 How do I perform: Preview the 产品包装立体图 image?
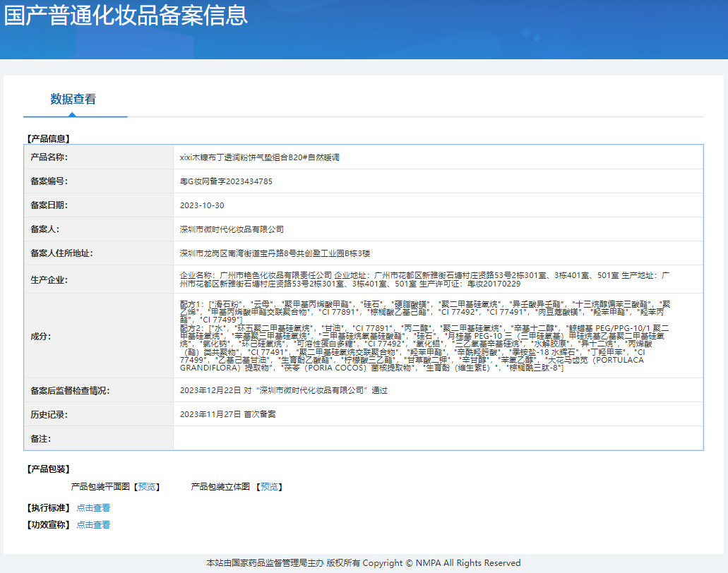point(269,487)
